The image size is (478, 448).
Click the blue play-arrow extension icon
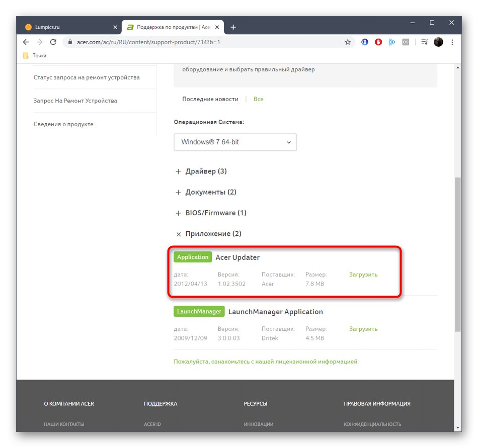coord(392,42)
